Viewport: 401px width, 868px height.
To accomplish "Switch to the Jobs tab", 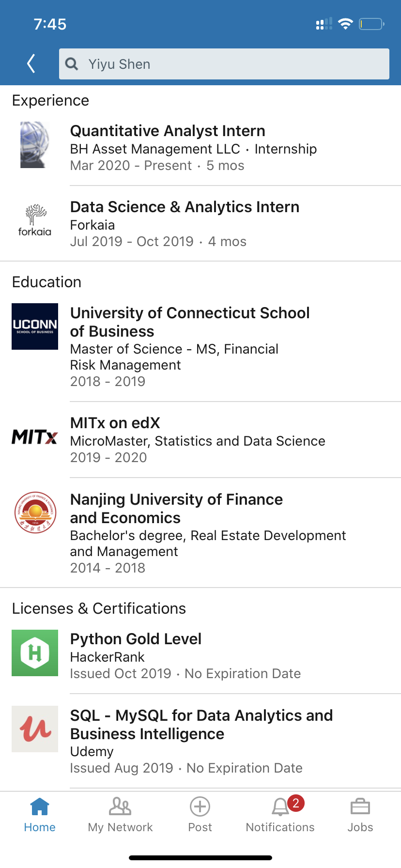I will (360, 815).
